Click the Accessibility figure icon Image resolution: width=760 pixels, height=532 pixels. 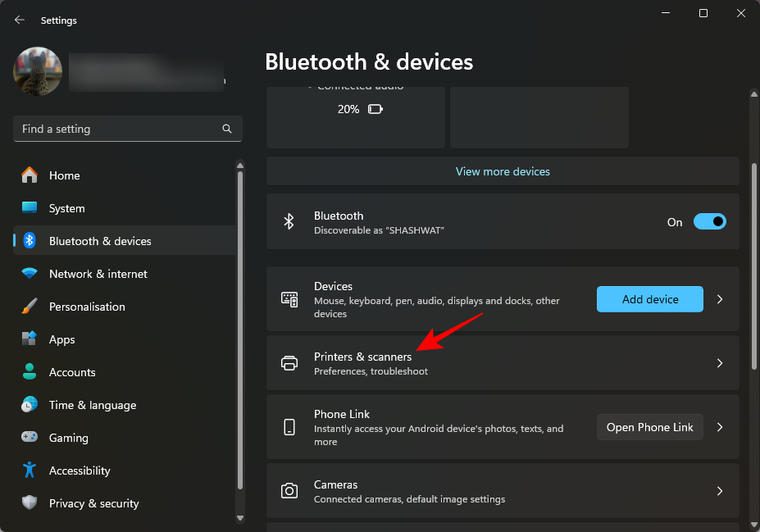[30, 471]
